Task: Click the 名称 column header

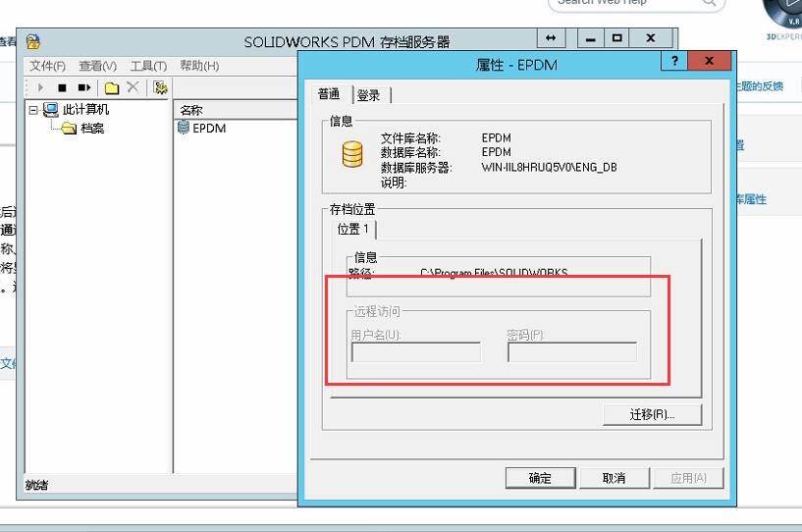Action: pyautogui.click(x=236, y=110)
